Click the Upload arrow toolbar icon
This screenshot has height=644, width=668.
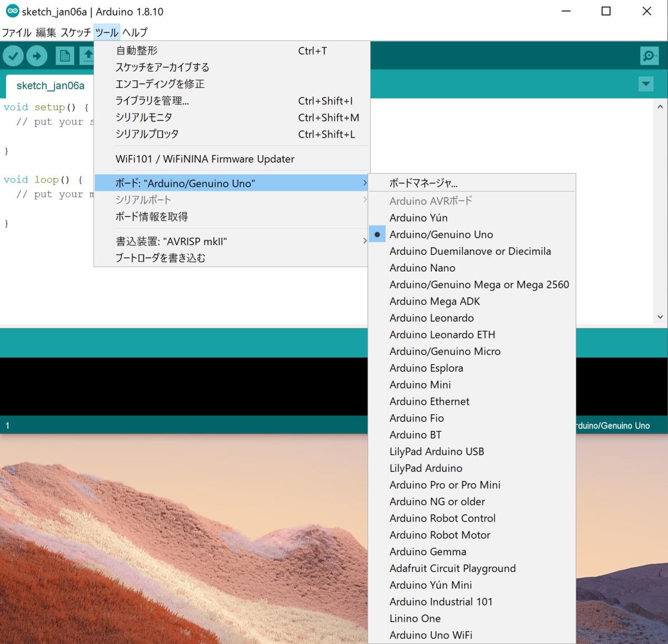(x=37, y=56)
